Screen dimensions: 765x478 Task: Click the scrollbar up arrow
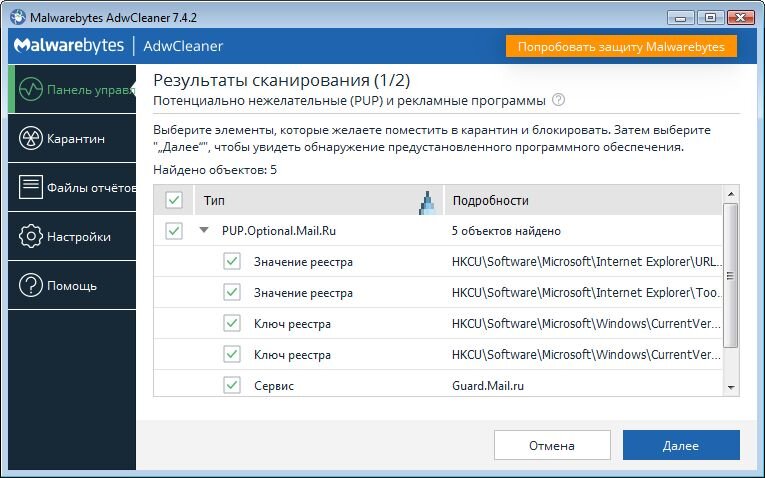[x=731, y=194]
